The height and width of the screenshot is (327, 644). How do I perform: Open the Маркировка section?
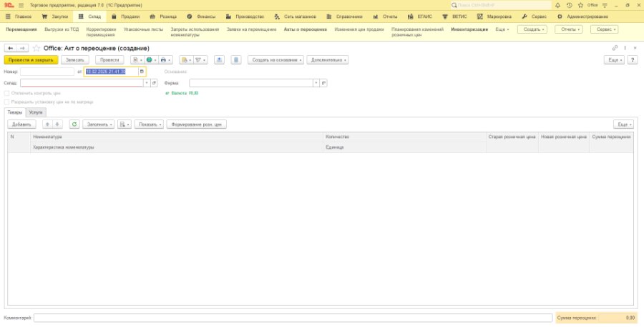pos(494,16)
